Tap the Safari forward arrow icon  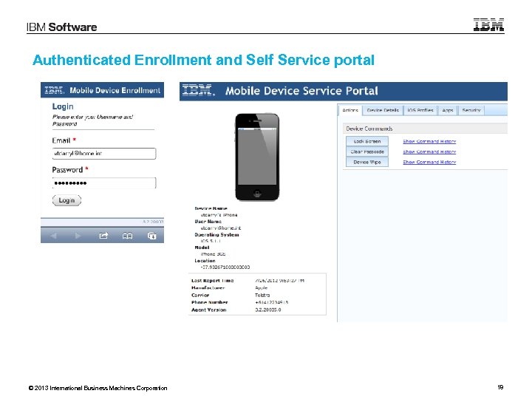[78, 236]
